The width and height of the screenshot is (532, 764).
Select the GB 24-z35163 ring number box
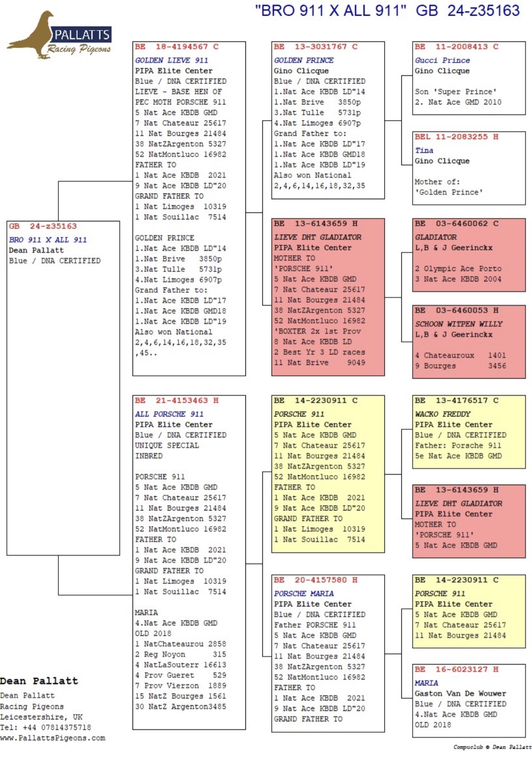(x=63, y=388)
